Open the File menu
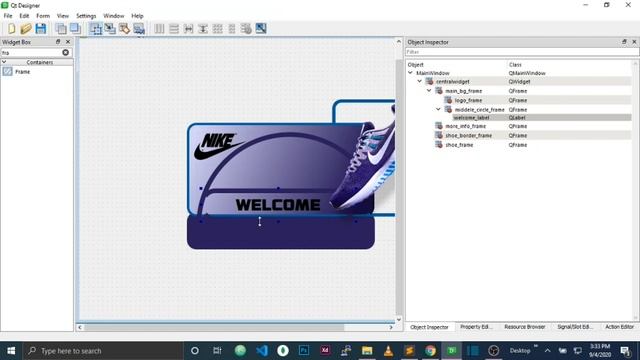 pyautogui.click(x=8, y=16)
